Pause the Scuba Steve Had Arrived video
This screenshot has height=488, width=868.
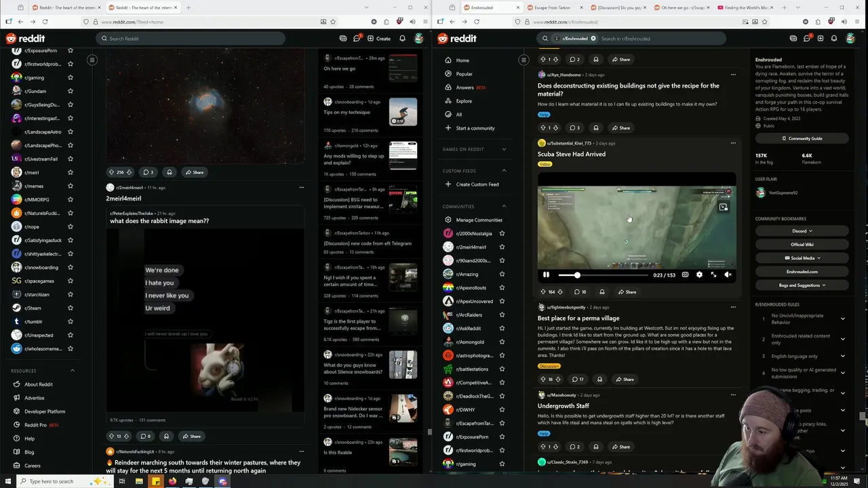point(546,274)
